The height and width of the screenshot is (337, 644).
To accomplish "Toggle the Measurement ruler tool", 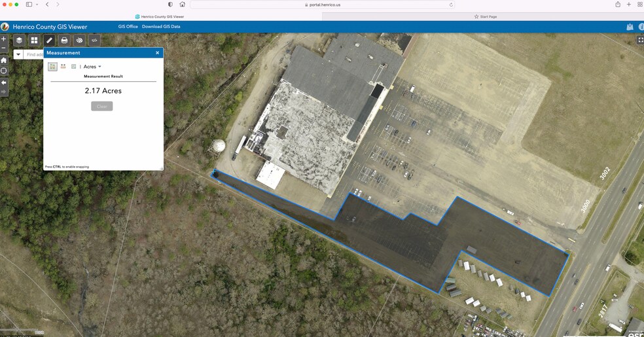I will tap(49, 41).
